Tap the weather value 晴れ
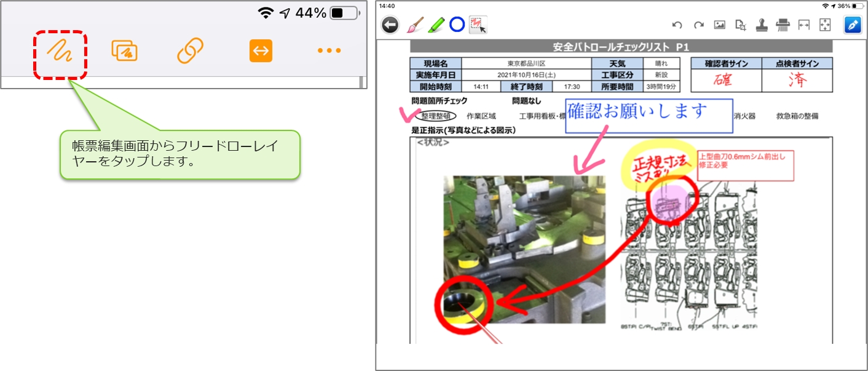The width and height of the screenshot is (868, 371). click(661, 63)
